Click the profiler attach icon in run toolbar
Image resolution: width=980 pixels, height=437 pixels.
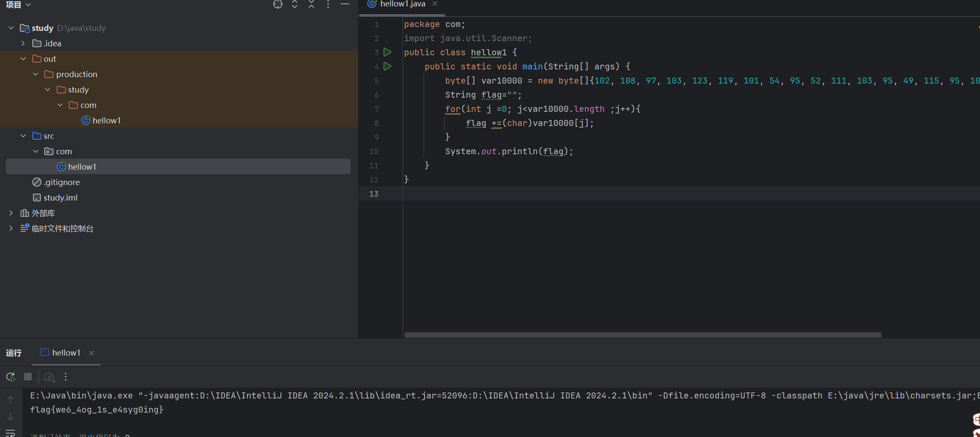(x=49, y=377)
